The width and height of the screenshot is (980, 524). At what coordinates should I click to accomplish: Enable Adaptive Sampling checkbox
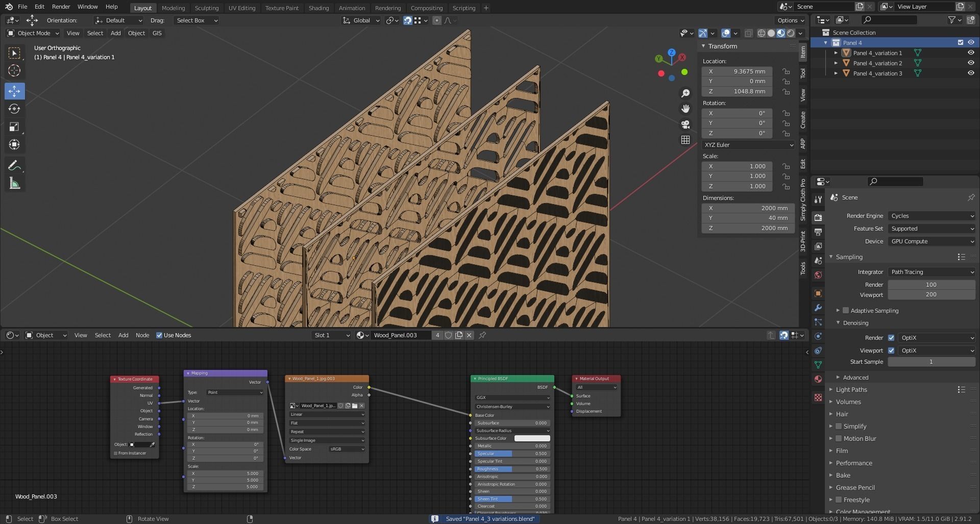coord(846,310)
